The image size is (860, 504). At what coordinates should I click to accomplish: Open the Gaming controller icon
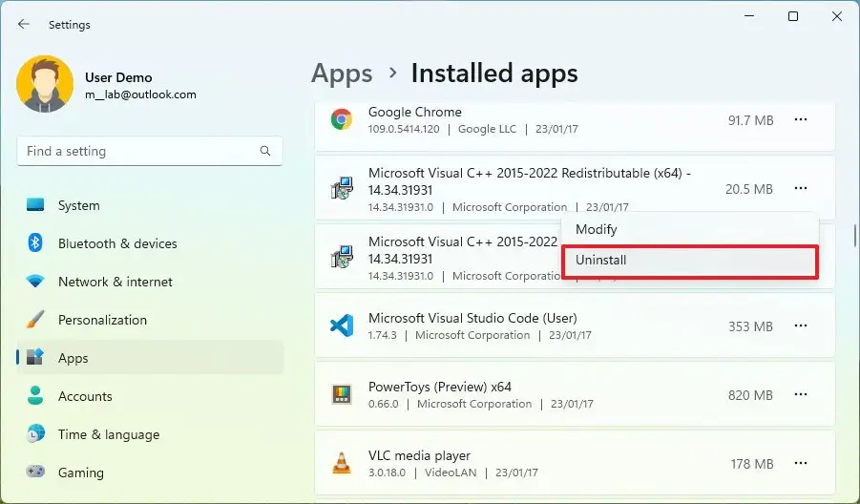pyautogui.click(x=35, y=472)
